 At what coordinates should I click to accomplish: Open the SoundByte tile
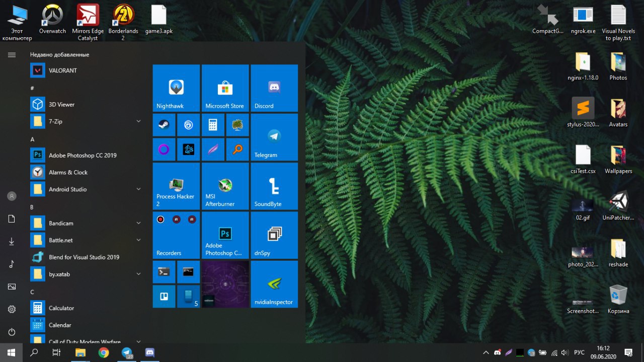pyautogui.click(x=274, y=186)
